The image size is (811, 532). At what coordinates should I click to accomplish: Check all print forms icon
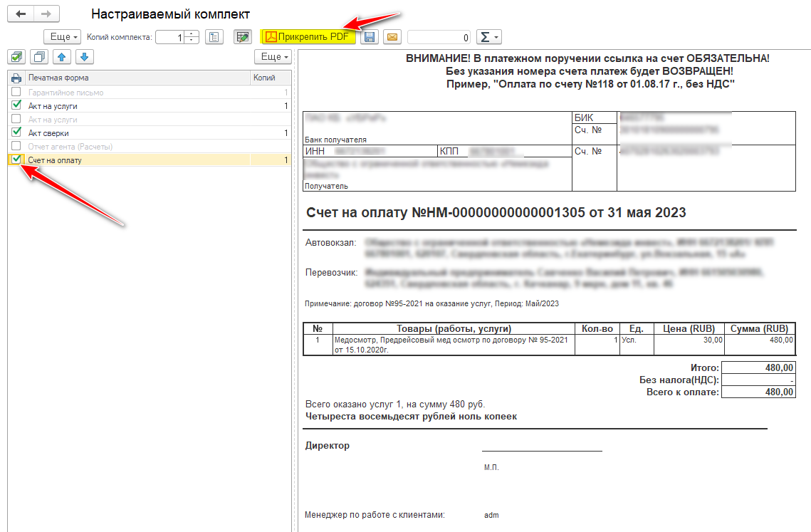tap(16, 57)
